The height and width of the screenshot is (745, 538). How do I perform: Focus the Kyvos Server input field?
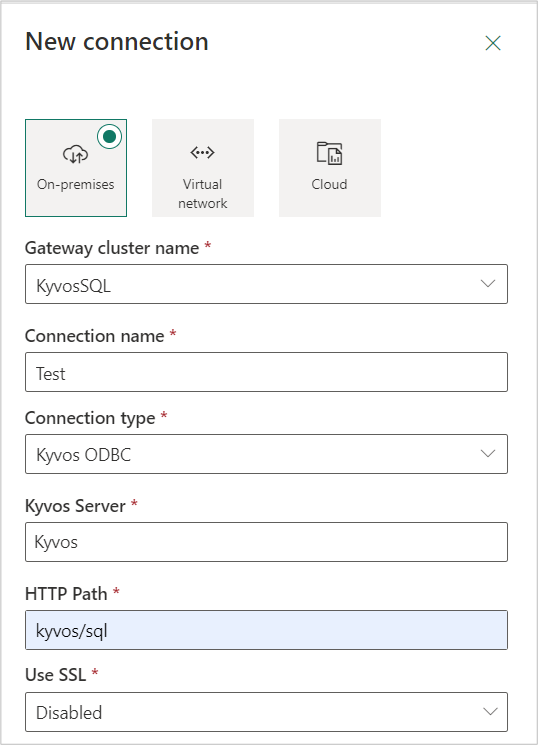[x=266, y=542]
